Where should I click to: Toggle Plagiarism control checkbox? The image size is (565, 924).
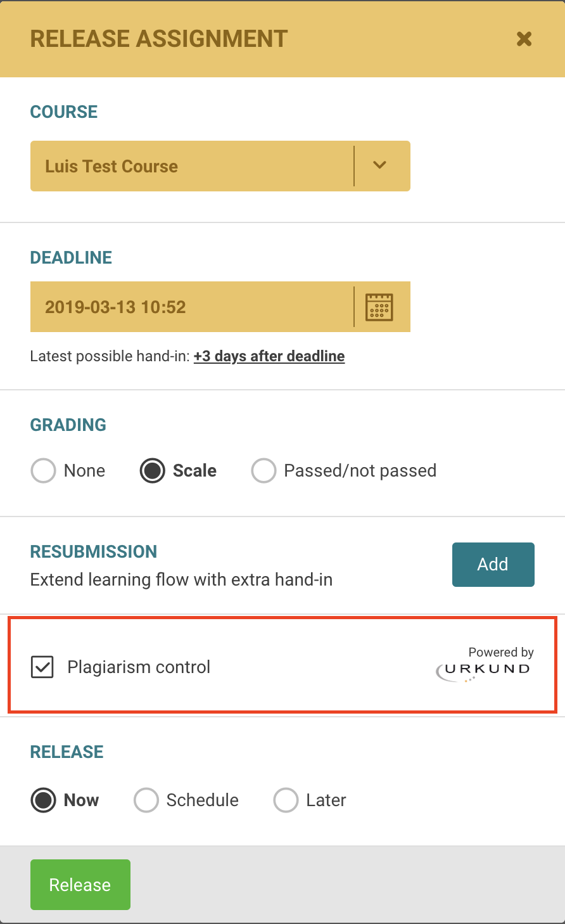click(42, 667)
